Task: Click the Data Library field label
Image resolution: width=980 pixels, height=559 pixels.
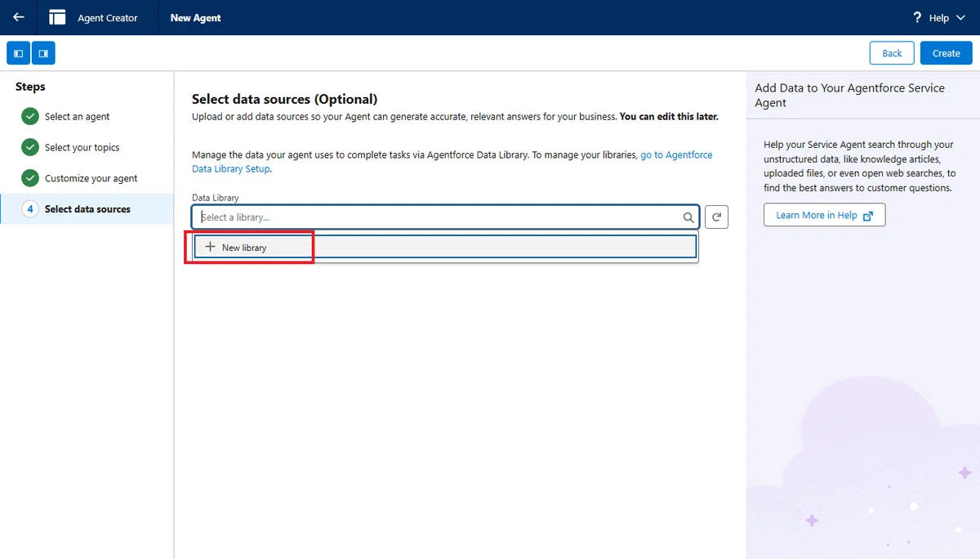Action: coord(216,198)
